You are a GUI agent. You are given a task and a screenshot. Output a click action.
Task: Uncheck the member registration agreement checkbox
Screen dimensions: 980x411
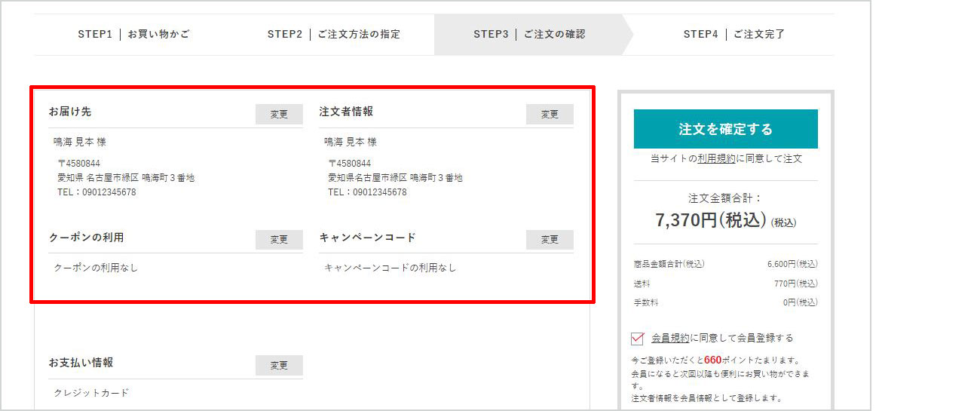638,338
